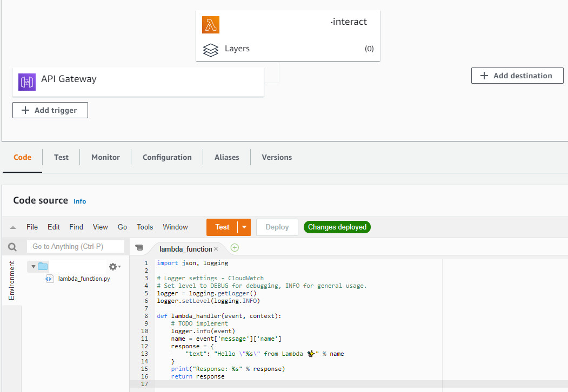Click the 'return response' code line
The height and width of the screenshot is (392, 568).
click(198, 376)
